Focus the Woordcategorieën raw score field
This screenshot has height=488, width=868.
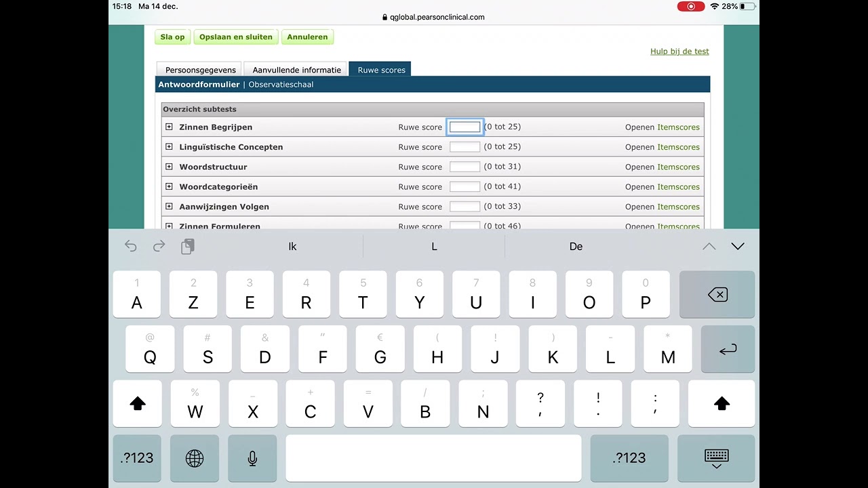(x=465, y=186)
